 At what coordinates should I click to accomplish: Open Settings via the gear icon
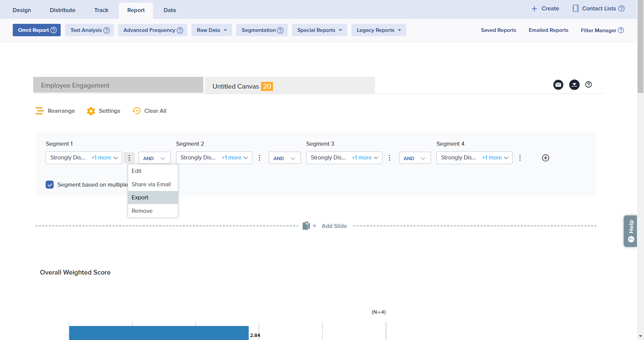pos(91,111)
